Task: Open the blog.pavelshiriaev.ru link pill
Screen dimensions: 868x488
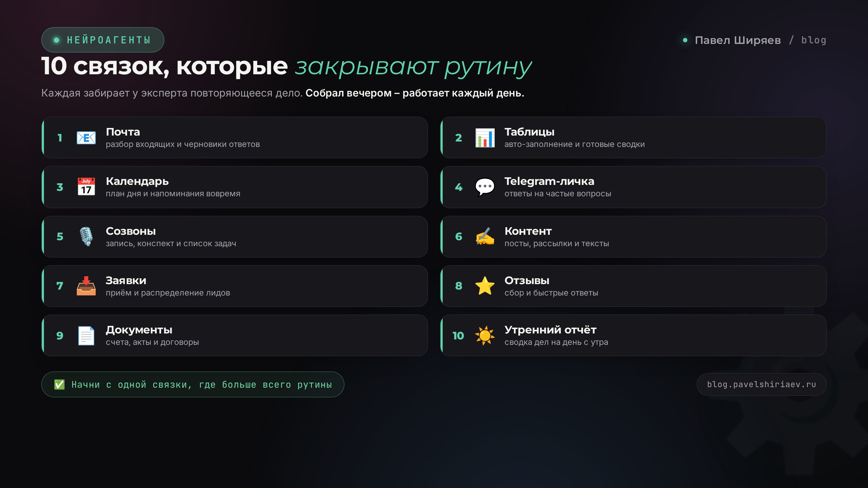Action: pos(761,384)
